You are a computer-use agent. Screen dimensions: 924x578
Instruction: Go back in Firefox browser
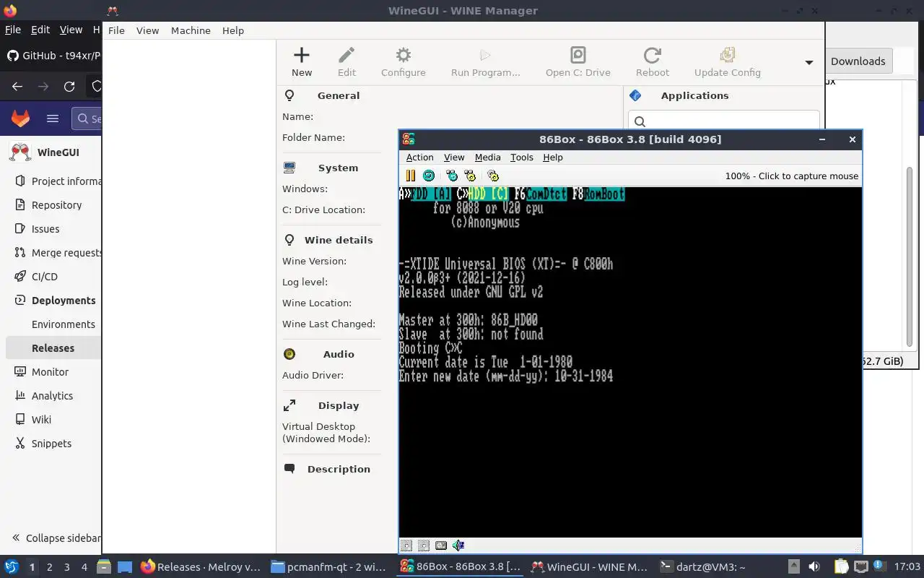click(17, 87)
